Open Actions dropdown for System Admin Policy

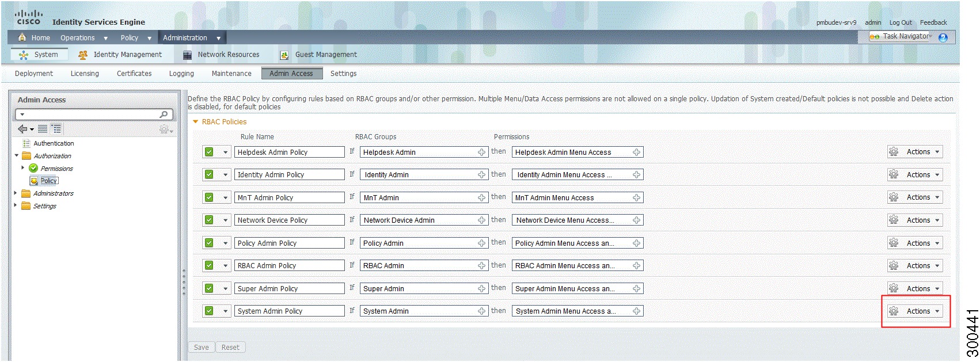click(915, 311)
